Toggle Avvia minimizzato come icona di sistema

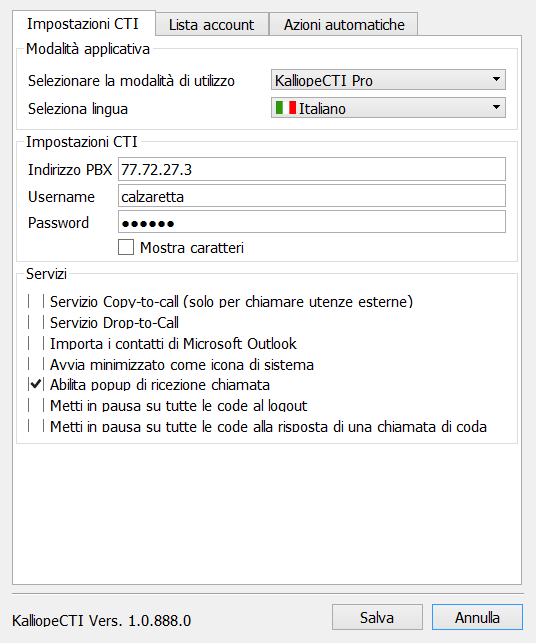[36, 364]
